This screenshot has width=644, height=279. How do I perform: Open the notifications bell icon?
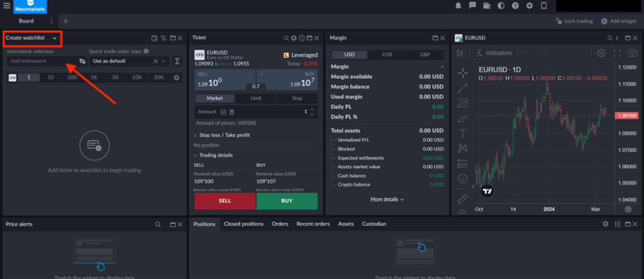[457, 6]
